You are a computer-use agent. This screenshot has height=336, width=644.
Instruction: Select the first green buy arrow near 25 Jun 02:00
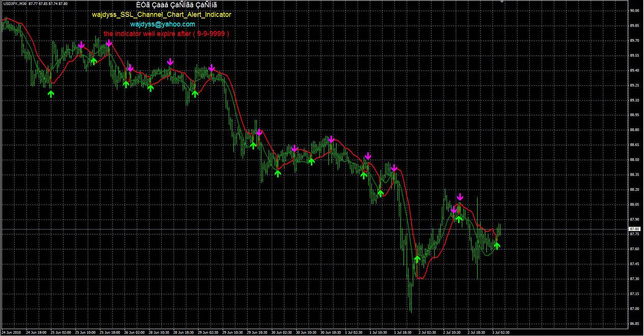pyautogui.click(x=51, y=93)
